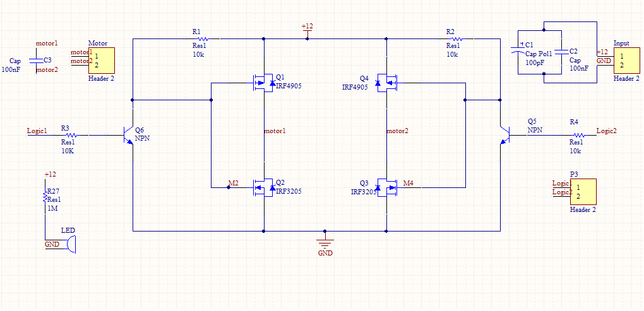This screenshot has width=644, height=311.
Task: Select the Q5 NPN transistor symbol
Action: pos(504,135)
